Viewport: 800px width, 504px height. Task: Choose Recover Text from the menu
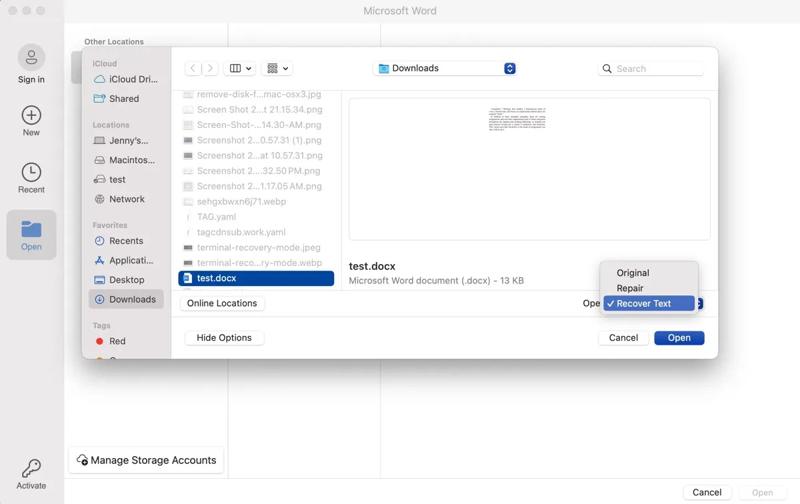click(649, 304)
